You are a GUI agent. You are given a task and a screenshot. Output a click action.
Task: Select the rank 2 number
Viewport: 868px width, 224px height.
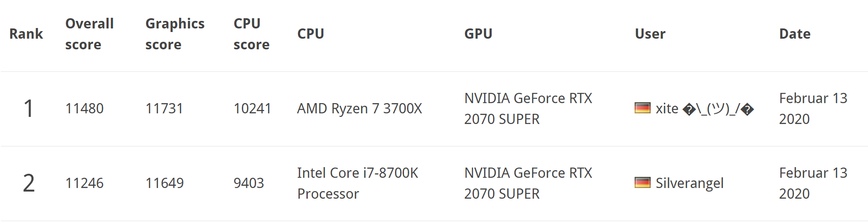click(29, 183)
